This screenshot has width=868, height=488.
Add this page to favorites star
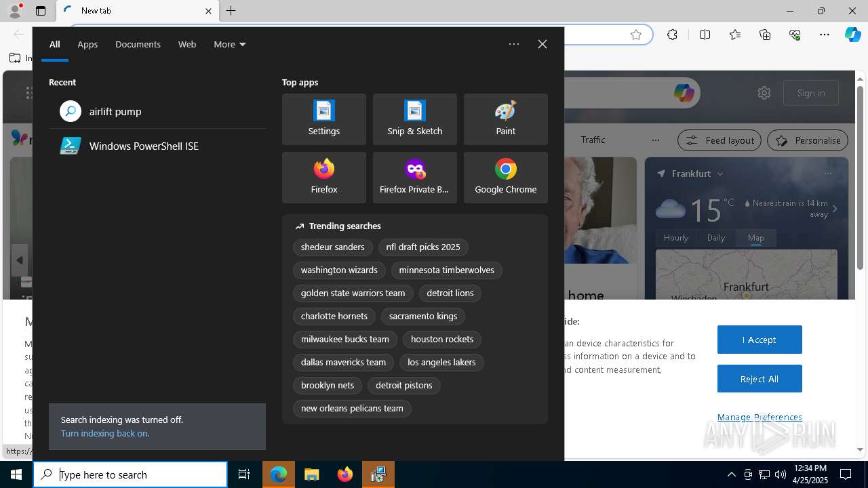pos(636,35)
